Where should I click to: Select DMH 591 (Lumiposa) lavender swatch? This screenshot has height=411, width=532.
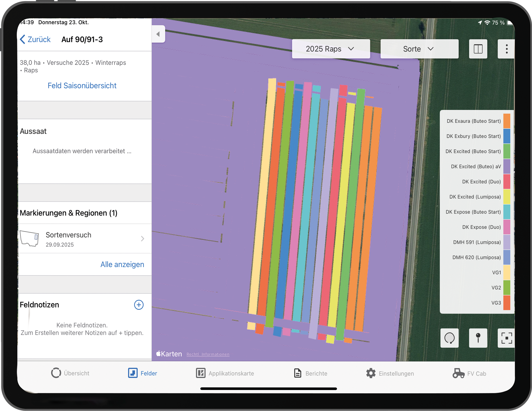(507, 242)
